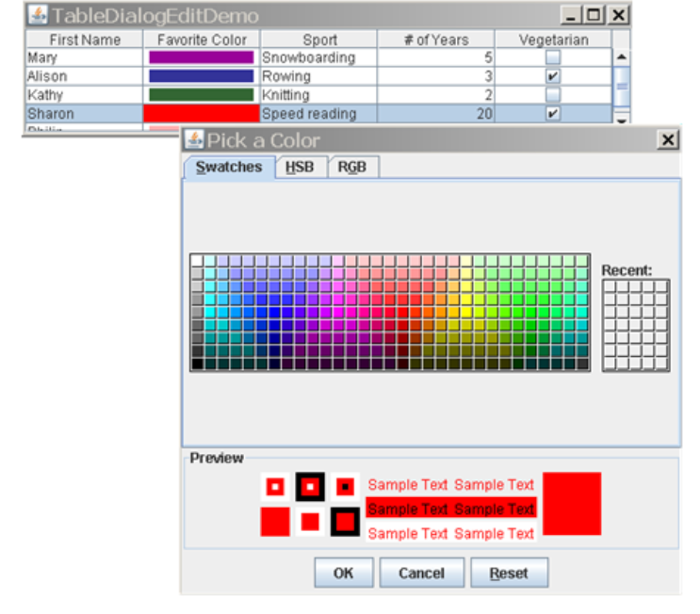The image size is (700, 614).
Task: Check Kathy's Vegetarian checkbox
Action: coord(553,95)
